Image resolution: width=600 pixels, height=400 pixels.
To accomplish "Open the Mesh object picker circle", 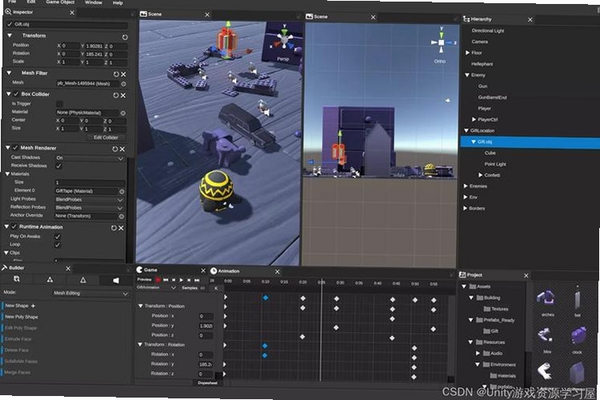I will pyautogui.click(x=124, y=83).
